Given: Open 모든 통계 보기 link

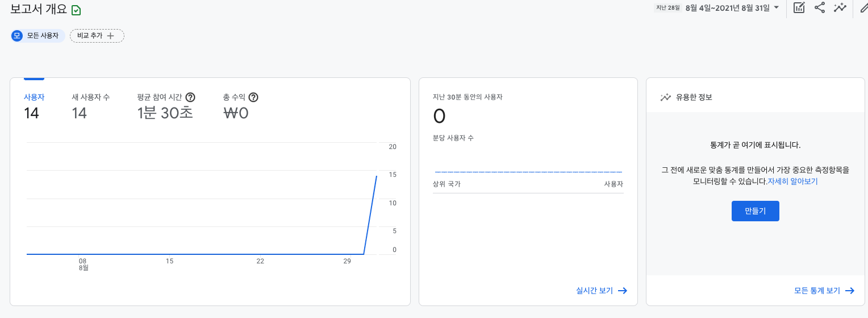Looking at the screenshot, I should (x=824, y=291).
